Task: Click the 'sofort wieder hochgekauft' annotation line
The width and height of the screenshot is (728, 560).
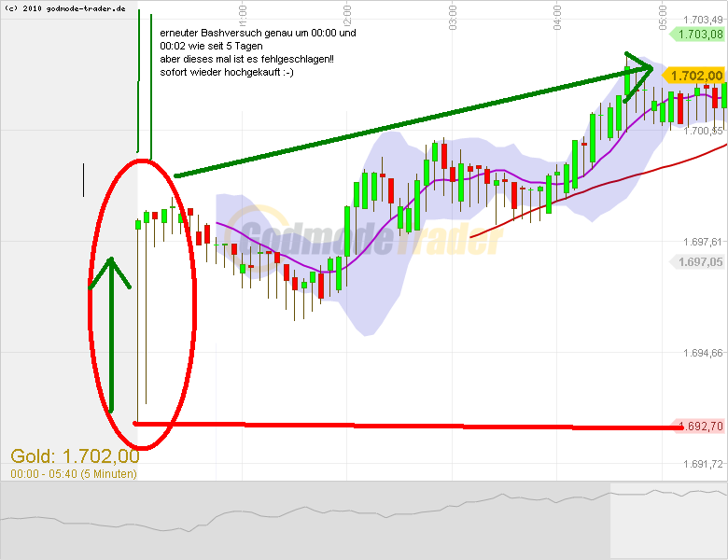Action: point(227,72)
